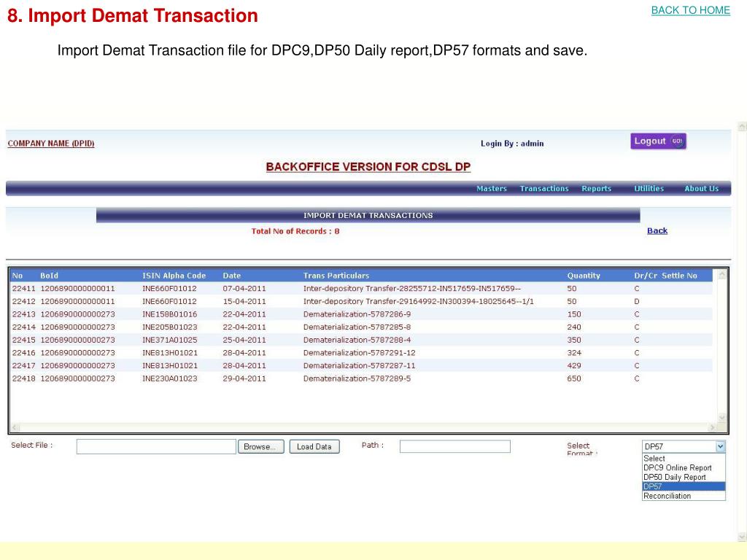Click Dematerialization-5787286-9 particulars
The width and height of the screenshot is (747, 560).
[357, 314]
